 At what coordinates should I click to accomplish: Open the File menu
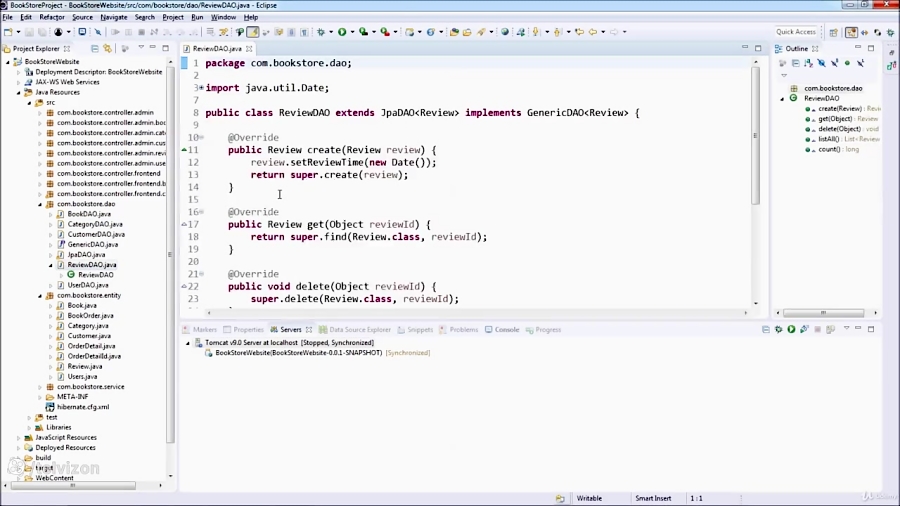click(7, 17)
